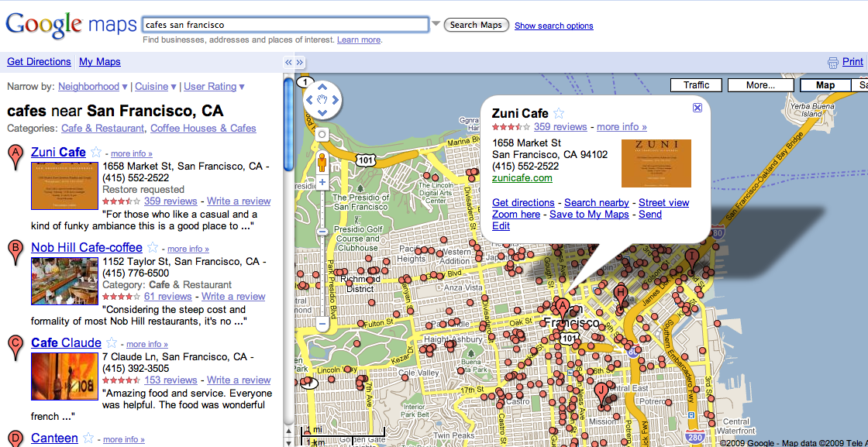This screenshot has height=447, width=868.
Task: Pan the map right with the arrow
Action: click(336, 100)
